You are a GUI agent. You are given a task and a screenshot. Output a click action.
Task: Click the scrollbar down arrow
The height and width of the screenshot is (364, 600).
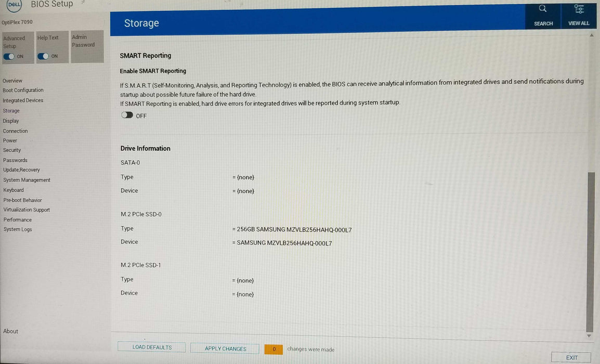pyautogui.click(x=589, y=336)
